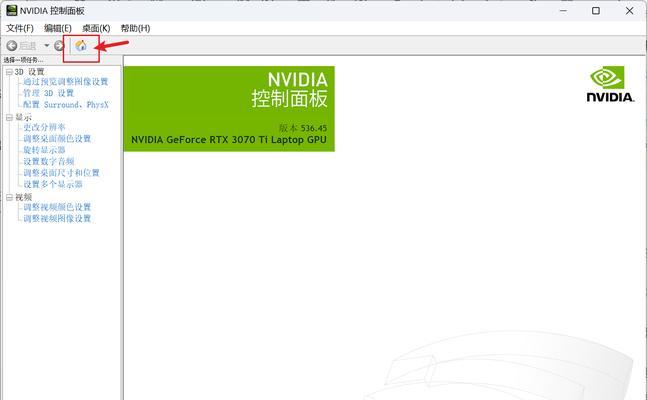647x400 pixels.
Task: Minimize the NVIDIA 控制面板 window
Action: click(563, 10)
